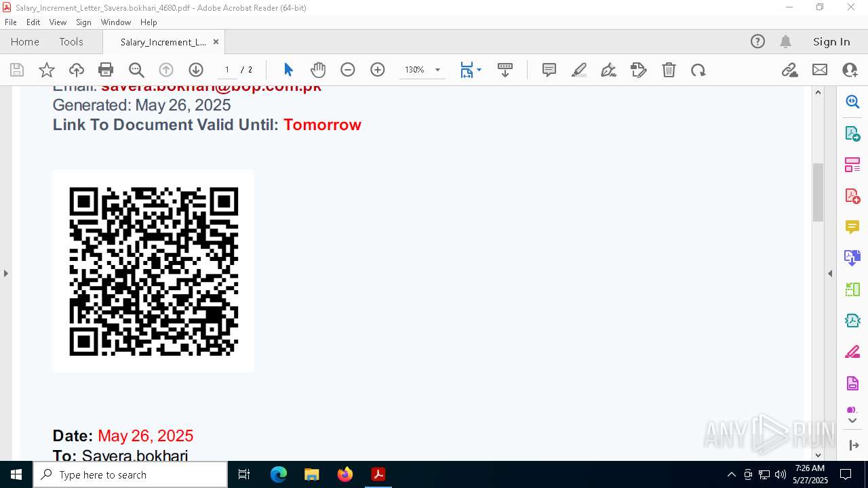Screen dimensions: 868x488
Task: Close the Salary_Increment document tab
Action: point(216,41)
